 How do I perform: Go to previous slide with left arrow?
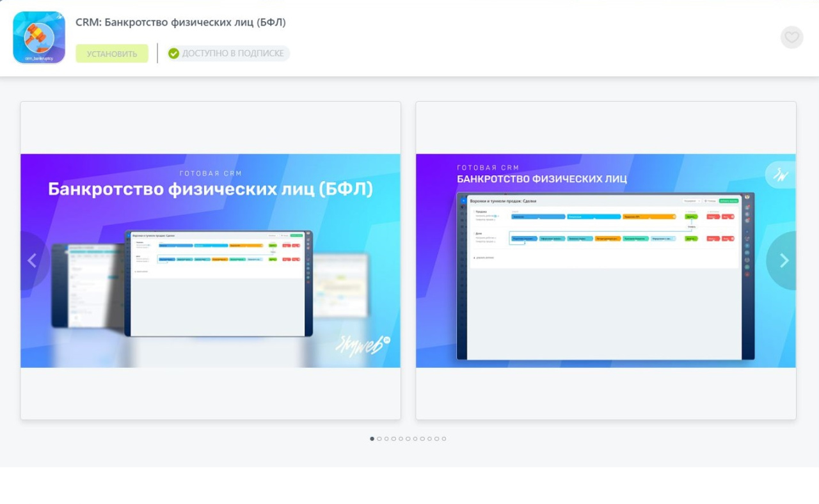(32, 260)
